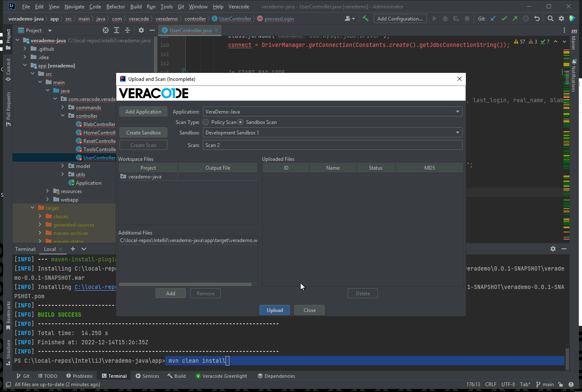Image resolution: width=582 pixels, height=392 pixels.
Task: Open terminal tab options chevron
Action: point(84,249)
